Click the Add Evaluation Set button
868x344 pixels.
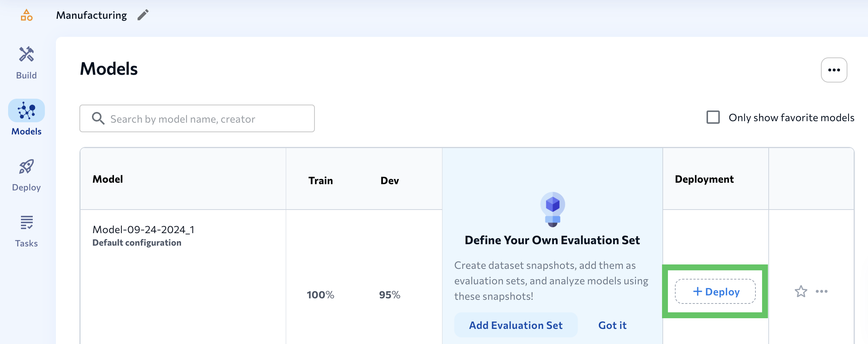(x=516, y=325)
